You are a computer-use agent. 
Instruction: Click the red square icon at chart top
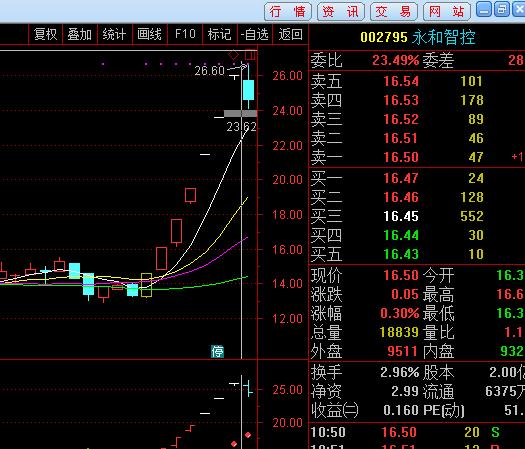point(250,55)
